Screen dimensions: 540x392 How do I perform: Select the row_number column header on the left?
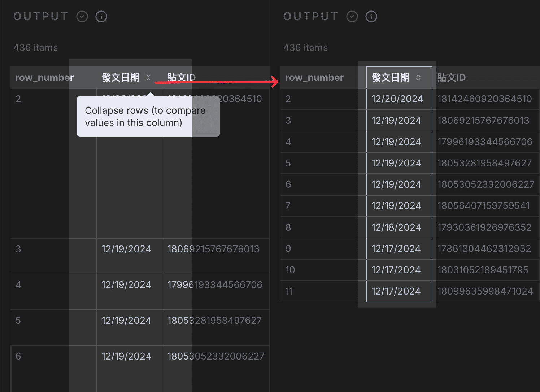[x=44, y=77]
